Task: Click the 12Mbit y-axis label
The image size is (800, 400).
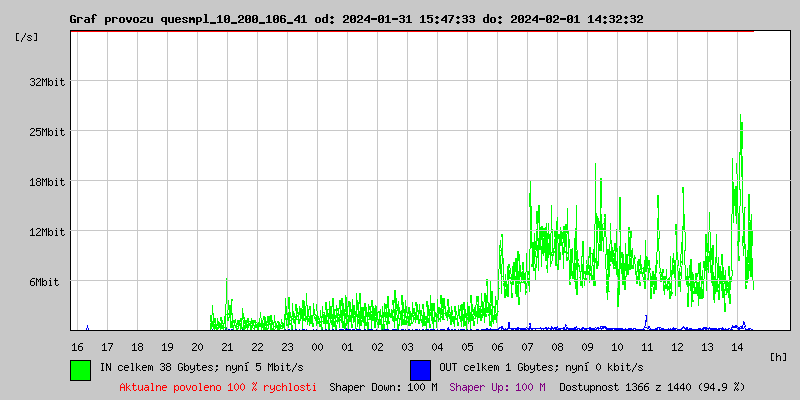Action: (x=47, y=232)
